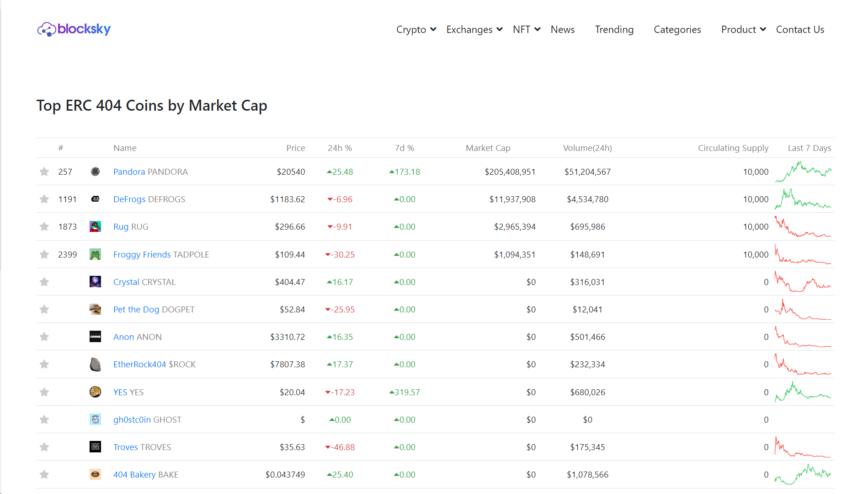View Crystal 7-day sparkline chart
This screenshot has width=868, height=494.
tap(803, 282)
